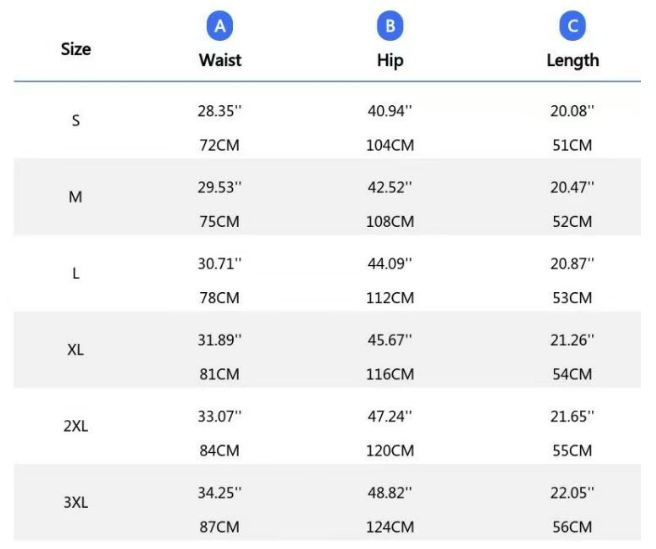Select the 84CM waist value

tap(220, 451)
